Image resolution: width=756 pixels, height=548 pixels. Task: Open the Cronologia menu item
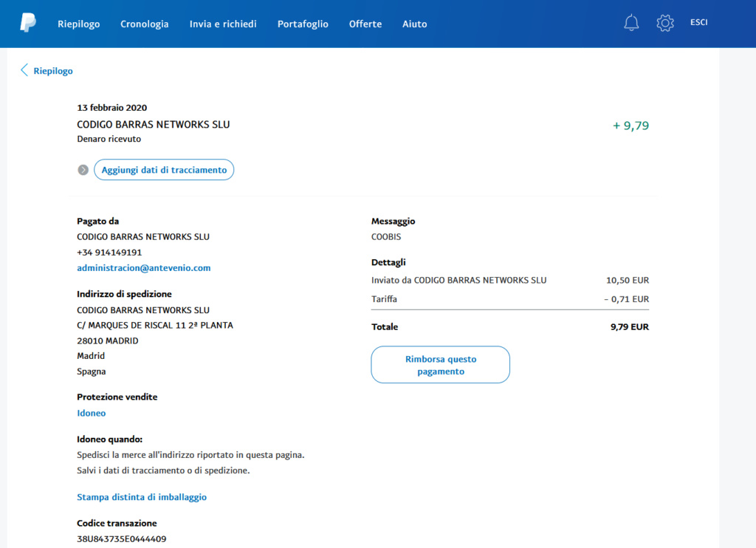[x=144, y=24]
